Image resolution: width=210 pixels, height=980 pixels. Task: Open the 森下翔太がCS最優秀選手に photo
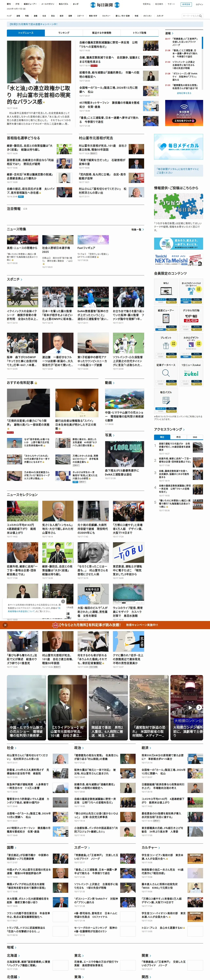[125, 454]
